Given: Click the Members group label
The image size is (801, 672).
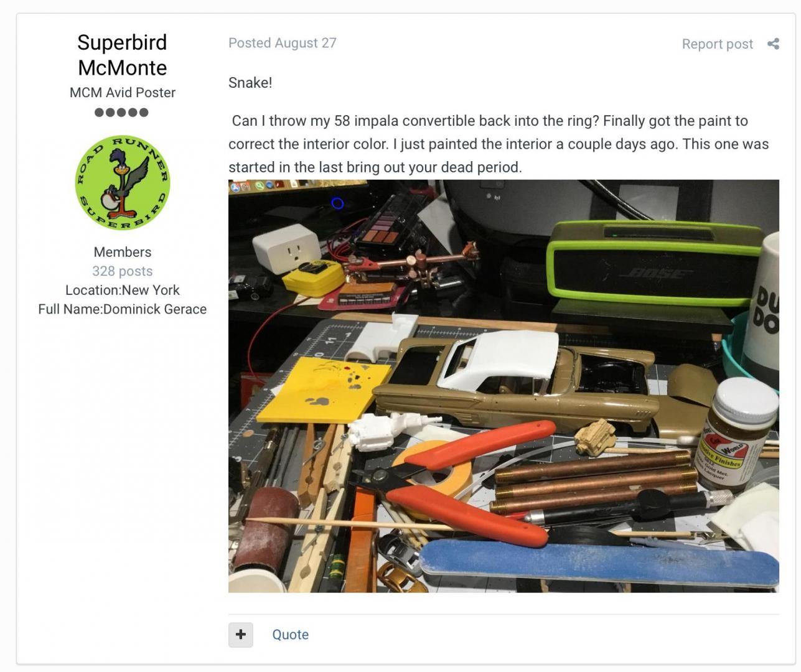Looking at the screenshot, I should click(123, 252).
